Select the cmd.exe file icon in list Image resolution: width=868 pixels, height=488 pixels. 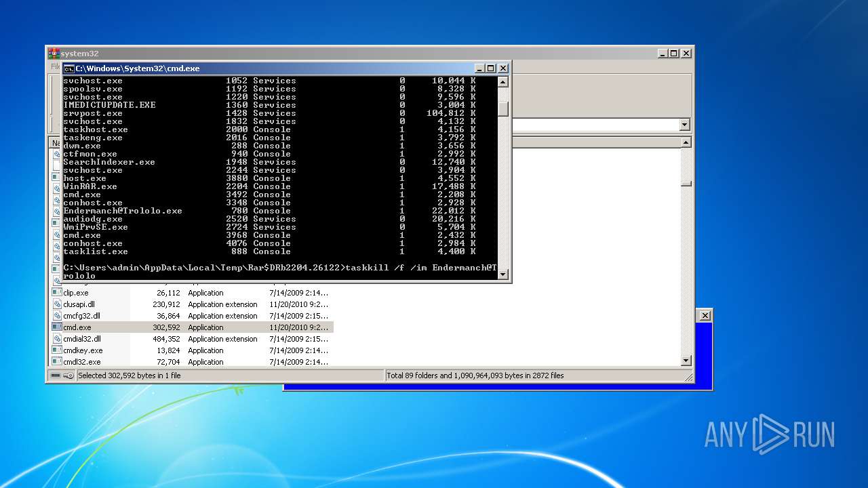pyautogui.click(x=57, y=327)
